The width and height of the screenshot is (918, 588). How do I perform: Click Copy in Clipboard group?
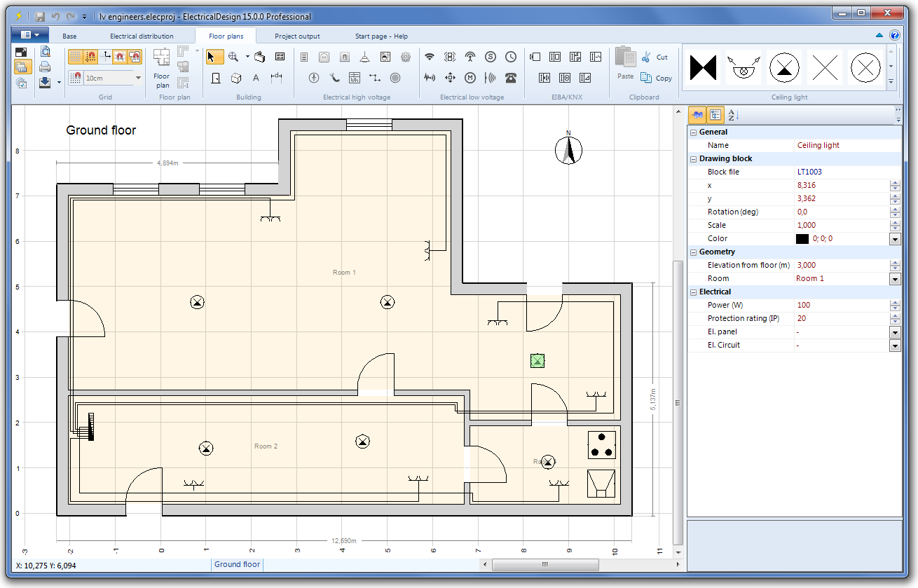click(x=656, y=78)
